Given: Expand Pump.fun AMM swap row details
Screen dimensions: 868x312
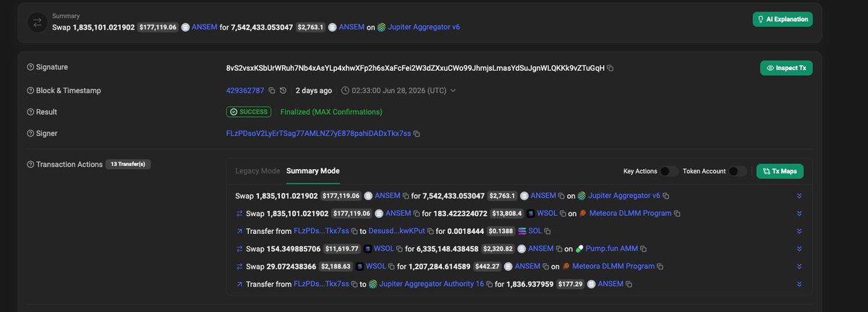Looking at the screenshot, I should tap(799, 249).
